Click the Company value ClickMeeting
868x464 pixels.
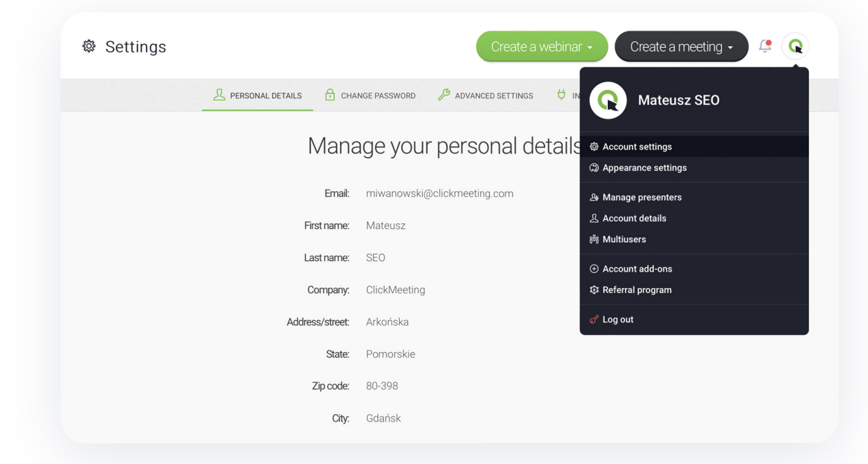point(395,289)
